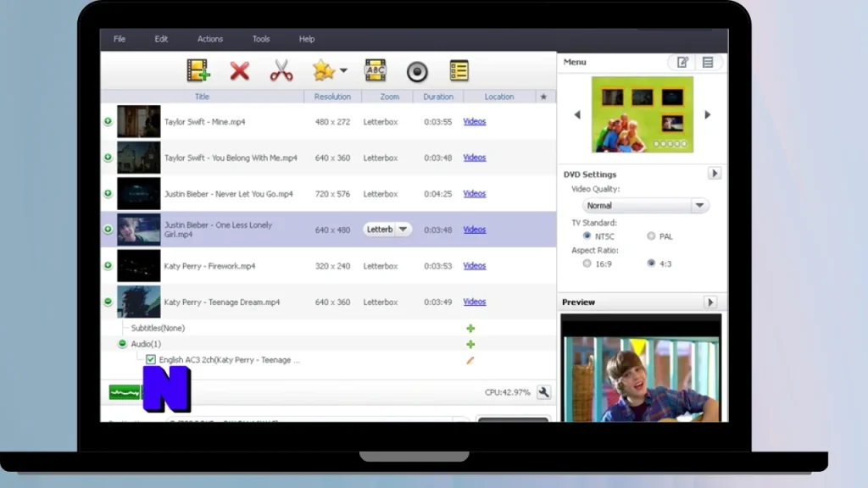Click the CPU:42.97% status text

tap(507, 392)
